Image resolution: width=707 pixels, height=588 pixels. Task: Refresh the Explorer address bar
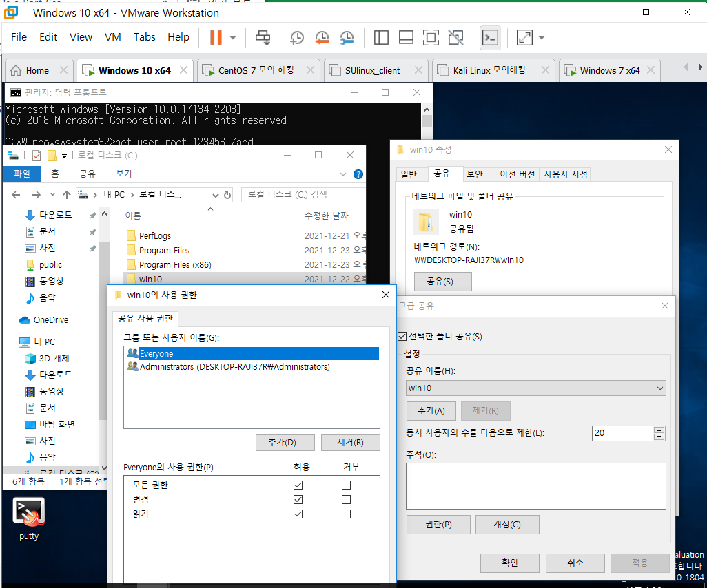click(227, 195)
